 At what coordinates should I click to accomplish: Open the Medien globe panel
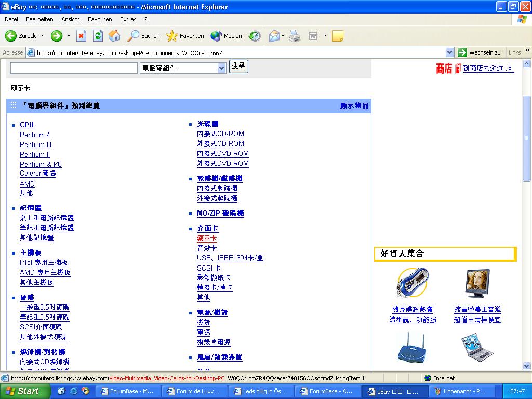(226, 36)
